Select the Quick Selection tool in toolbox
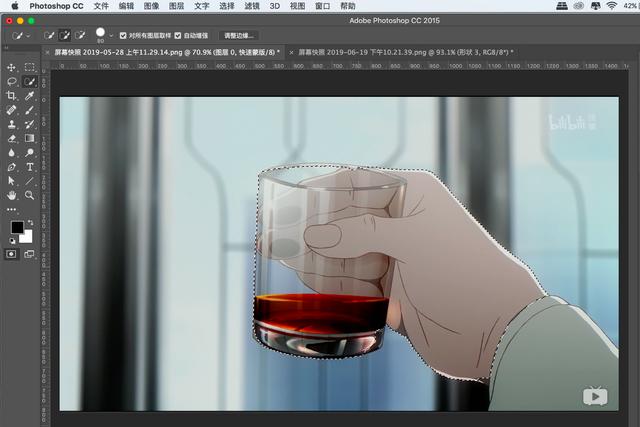This screenshot has width=640, height=427. (x=29, y=82)
